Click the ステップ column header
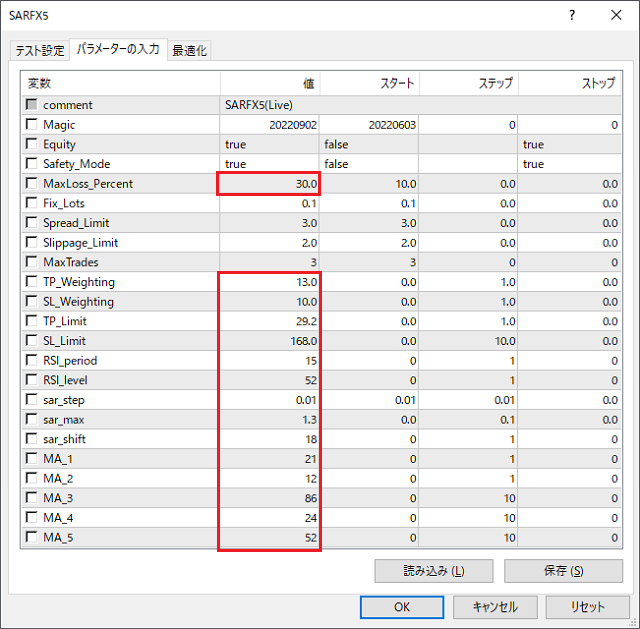This screenshot has width=640, height=629. click(469, 83)
